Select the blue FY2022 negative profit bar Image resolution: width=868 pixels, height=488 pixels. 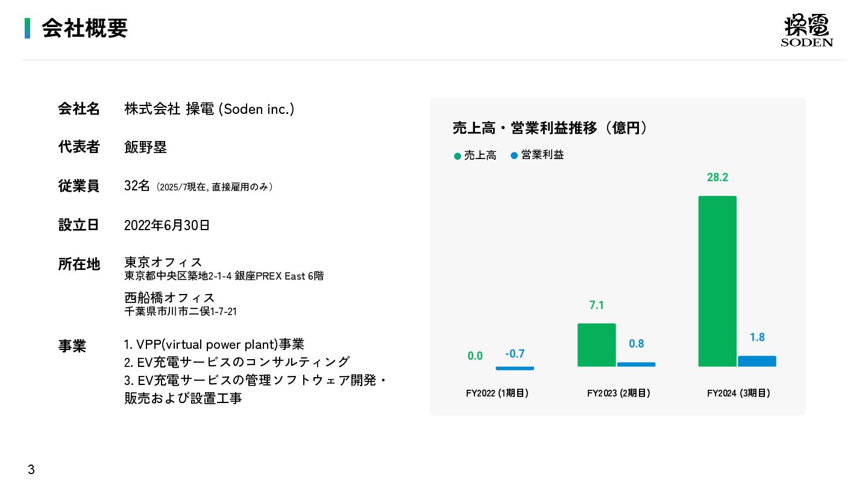pyautogui.click(x=515, y=368)
